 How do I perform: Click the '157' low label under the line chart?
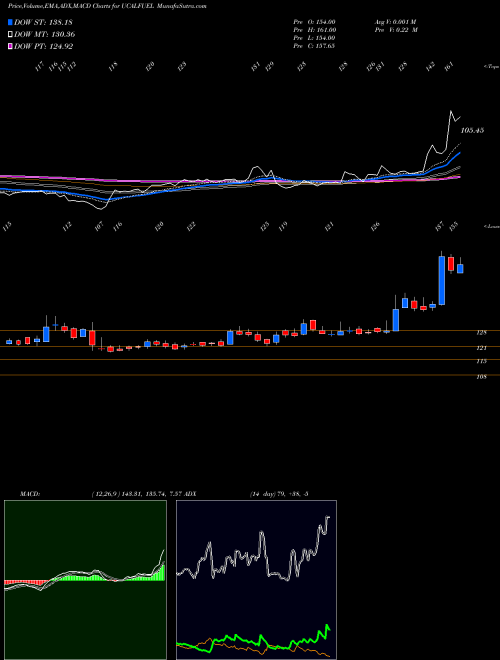point(440,226)
